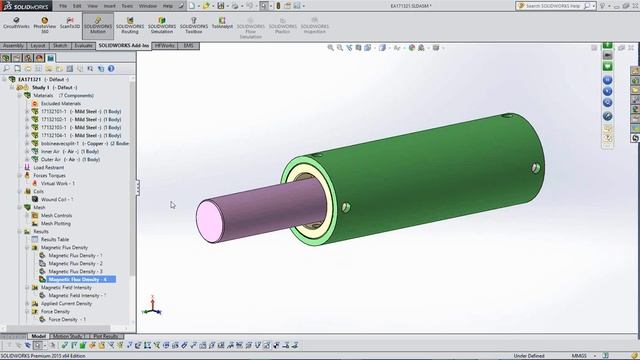640x360 pixels.
Task: Select the PropertyManager tab icon
Action: pyautogui.click(x=17, y=58)
